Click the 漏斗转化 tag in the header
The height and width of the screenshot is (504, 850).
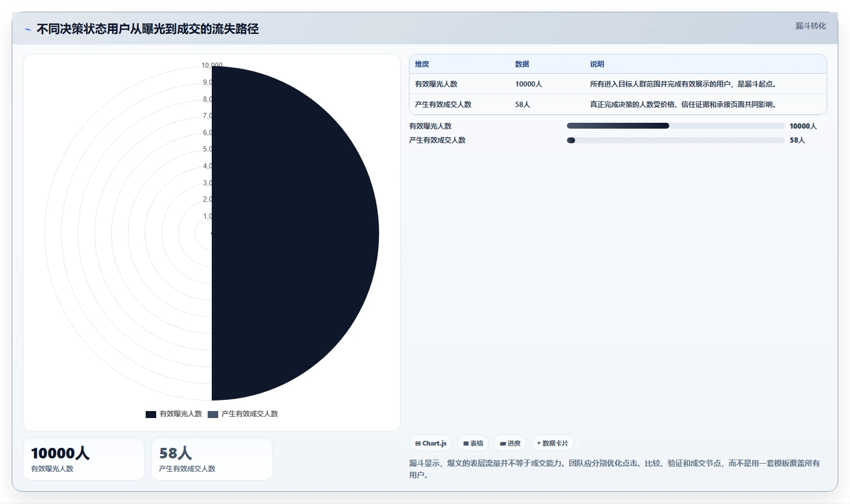pos(810,26)
